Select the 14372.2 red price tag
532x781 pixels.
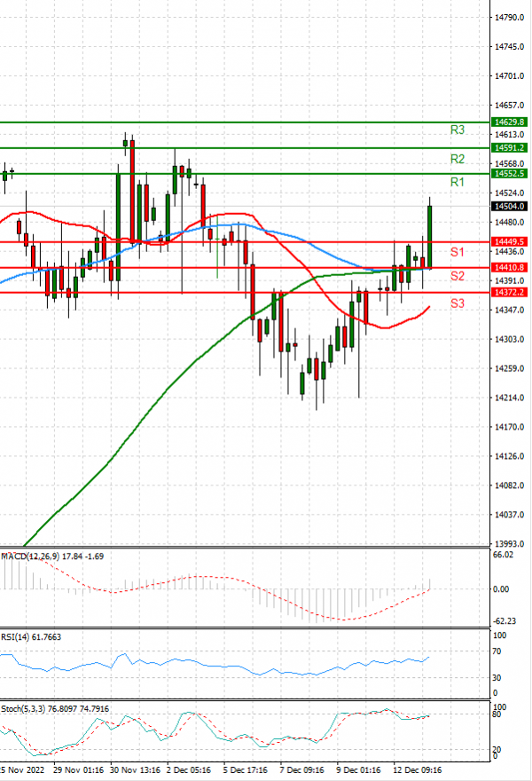click(x=509, y=292)
